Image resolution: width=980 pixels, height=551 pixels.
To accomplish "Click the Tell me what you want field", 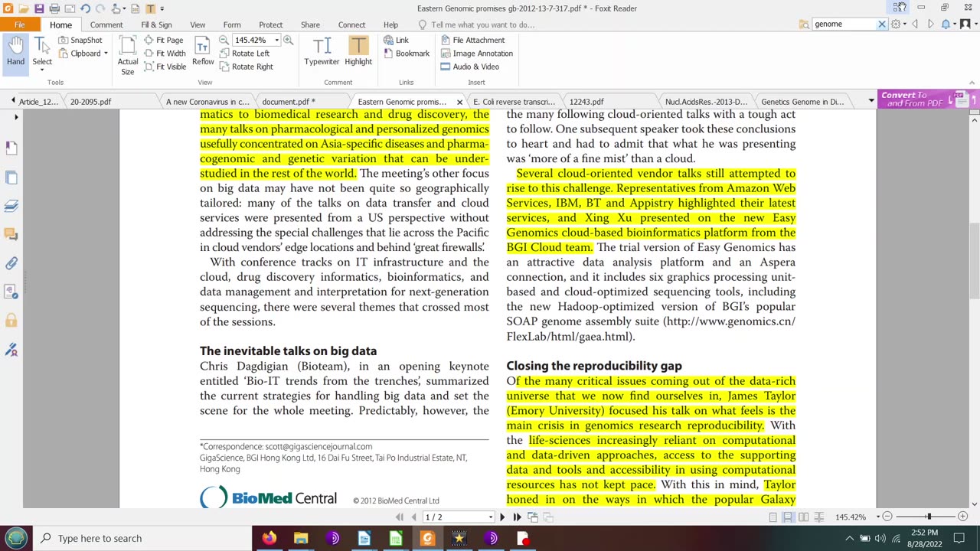I will [x=482, y=24].
